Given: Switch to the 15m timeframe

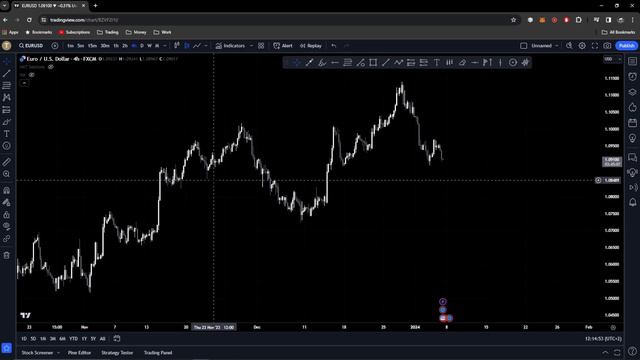Looking at the screenshot, I should 93,46.
